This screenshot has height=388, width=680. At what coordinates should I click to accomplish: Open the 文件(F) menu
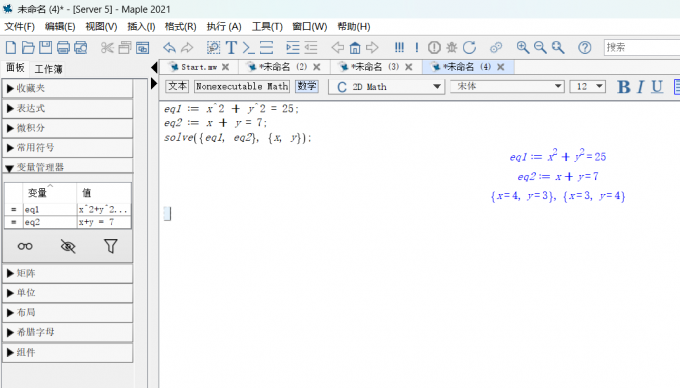[20, 27]
